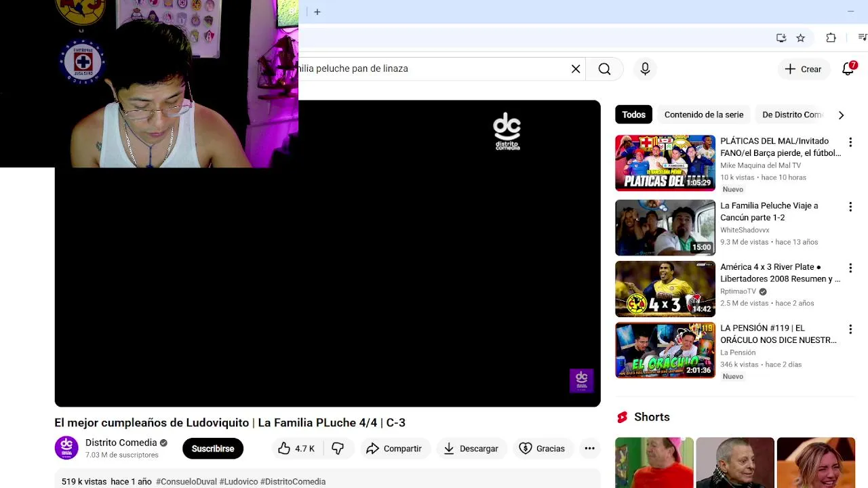This screenshot has width=868, height=488.
Task: Visit Mike Maquina del Mal TV channel
Action: pyautogui.click(x=760, y=165)
